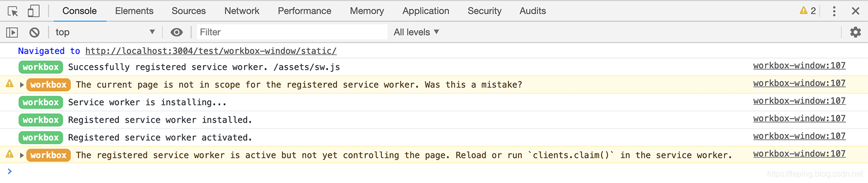Click workbox badge on Service worker is installing row
The width and height of the screenshot is (868, 183).
(41, 102)
